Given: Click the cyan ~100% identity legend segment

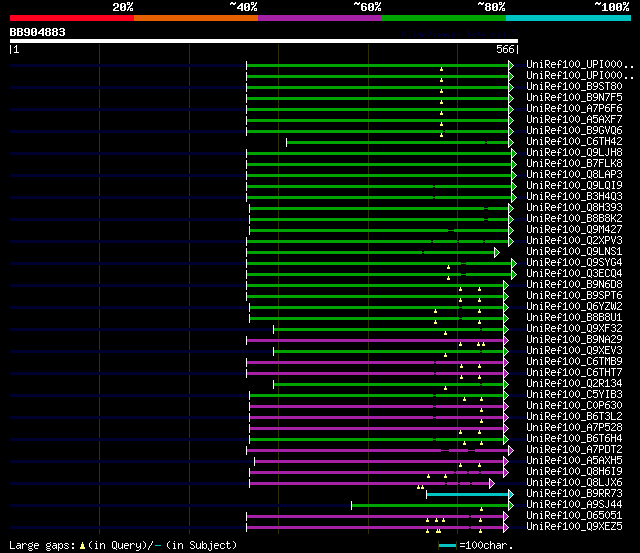Looking at the screenshot, I should [568, 18].
